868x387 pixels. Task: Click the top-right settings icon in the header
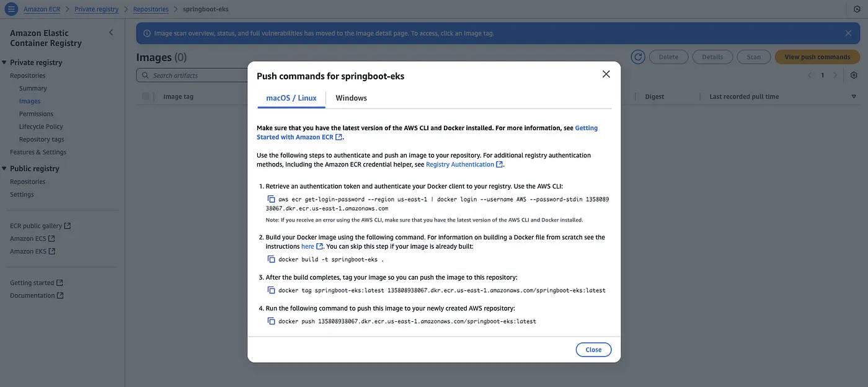click(x=857, y=9)
